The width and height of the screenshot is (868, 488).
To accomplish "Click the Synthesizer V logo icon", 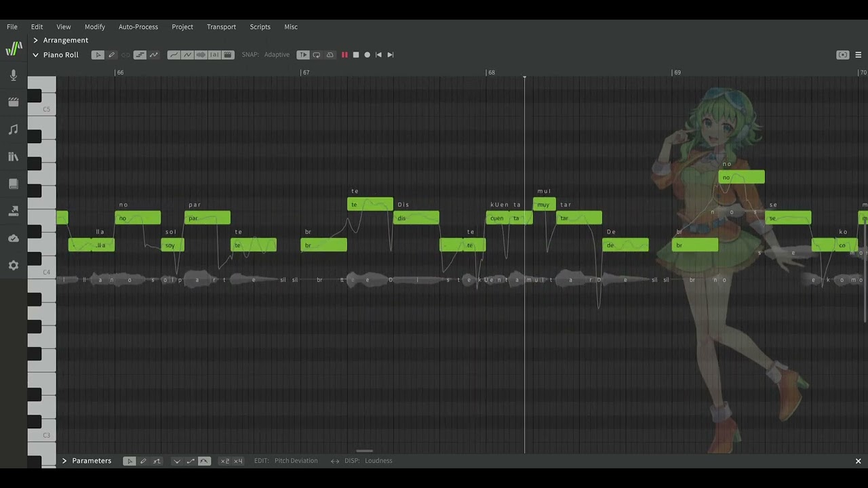I will pyautogui.click(x=14, y=49).
